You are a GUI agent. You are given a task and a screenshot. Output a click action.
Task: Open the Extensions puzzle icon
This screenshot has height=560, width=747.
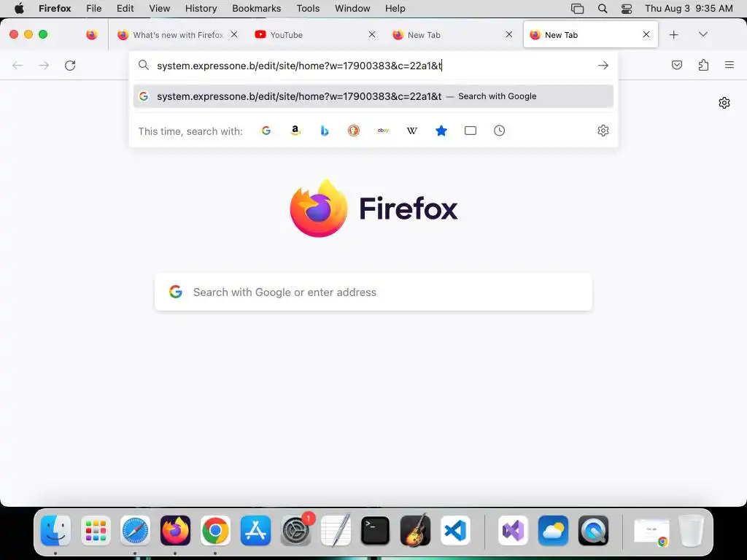tap(703, 65)
